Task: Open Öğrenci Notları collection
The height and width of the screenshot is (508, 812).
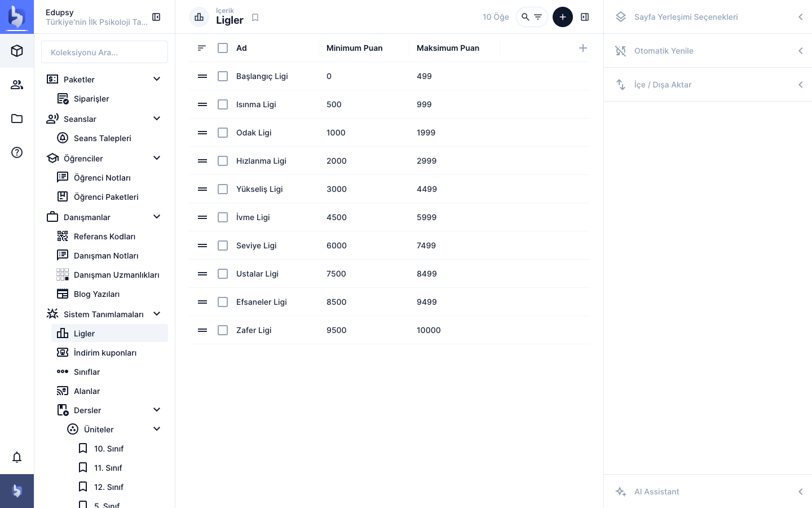Action: point(109,178)
